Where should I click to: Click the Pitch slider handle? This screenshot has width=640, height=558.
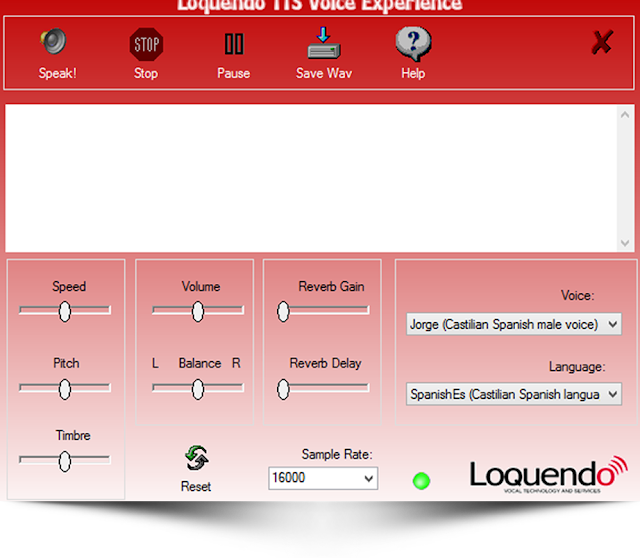pyautogui.click(x=64, y=389)
